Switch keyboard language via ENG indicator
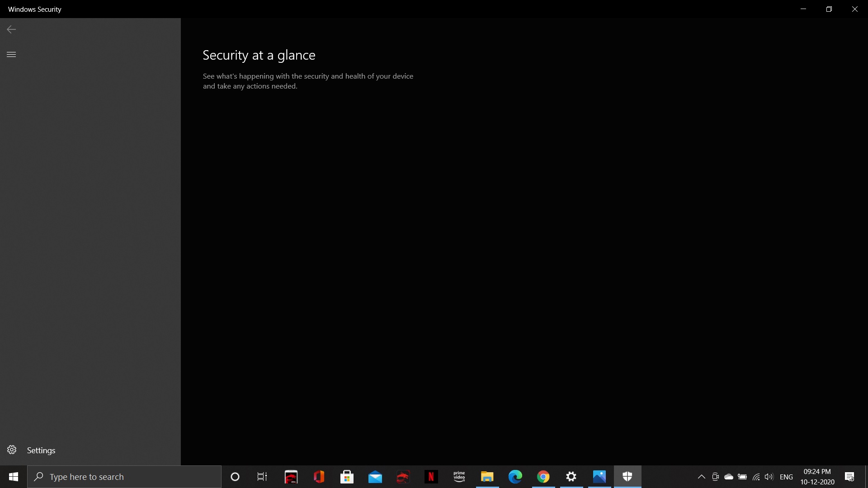The width and height of the screenshot is (868, 488). (787, 477)
